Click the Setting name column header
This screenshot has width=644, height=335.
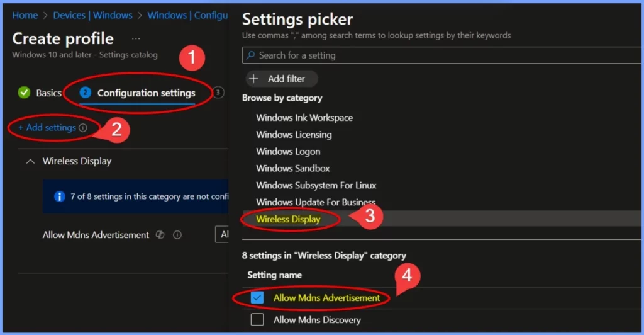coord(274,275)
